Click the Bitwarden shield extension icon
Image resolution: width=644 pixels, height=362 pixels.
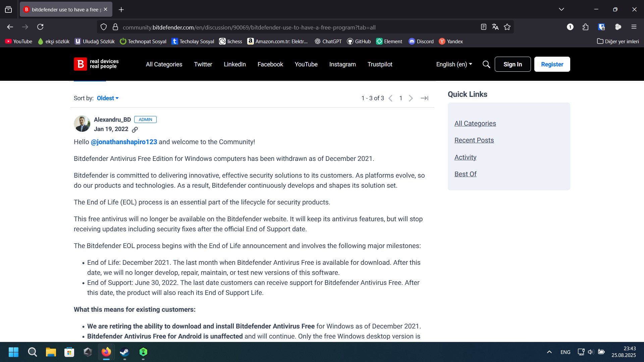coord(602,27)
